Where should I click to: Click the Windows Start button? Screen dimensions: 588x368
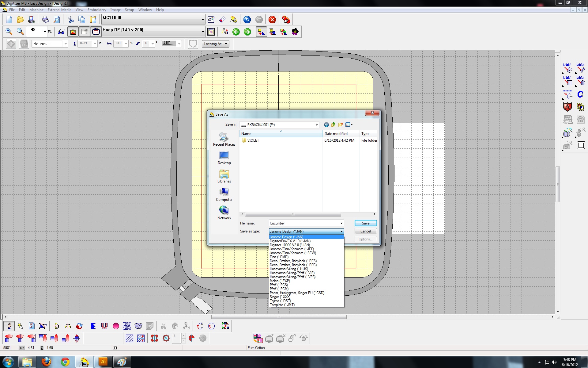8,362
